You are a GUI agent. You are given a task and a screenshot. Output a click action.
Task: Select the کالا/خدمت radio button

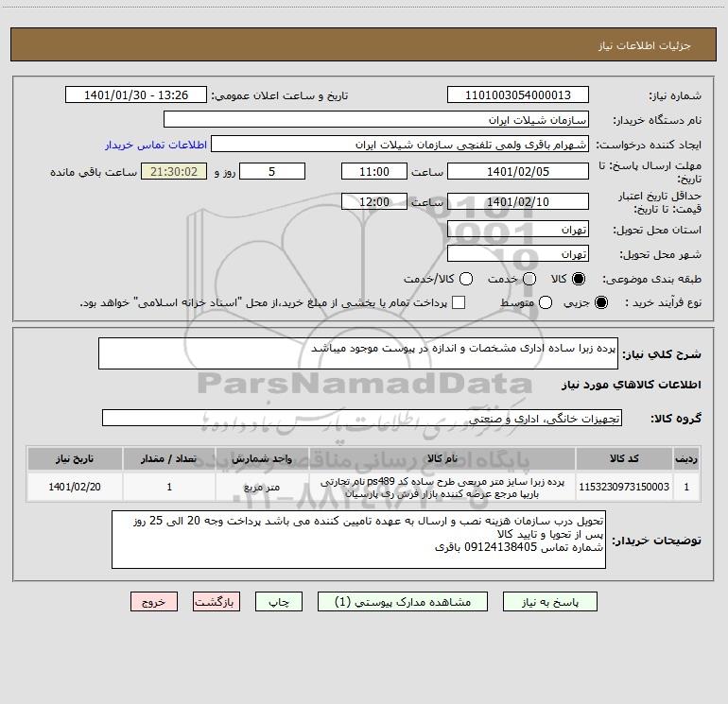coord(466,279)
